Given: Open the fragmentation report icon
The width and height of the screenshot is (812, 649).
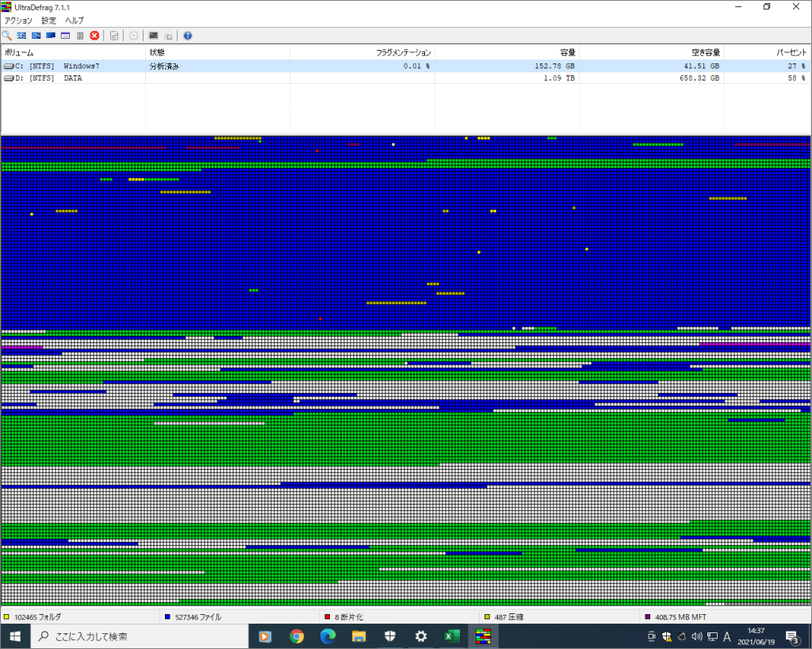Looking at the screenshot, I should pos(114,35).
